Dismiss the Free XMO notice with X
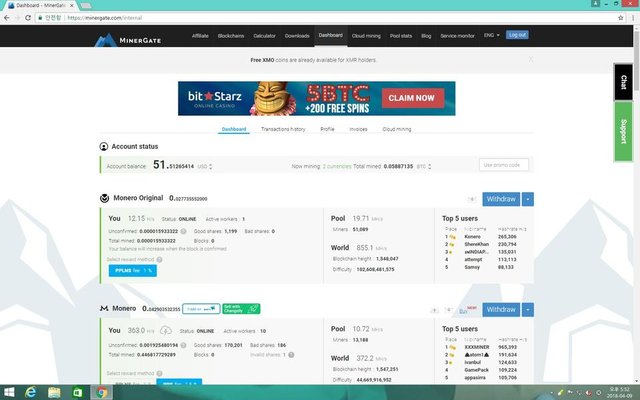 pyautogui.click(x=531, y=60)
